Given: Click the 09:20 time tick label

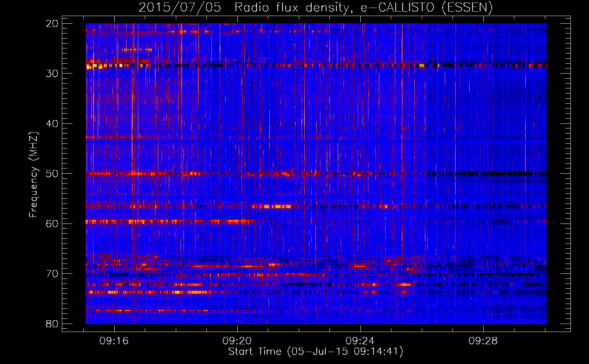Looking at the screenshot, I should point(237,341).
